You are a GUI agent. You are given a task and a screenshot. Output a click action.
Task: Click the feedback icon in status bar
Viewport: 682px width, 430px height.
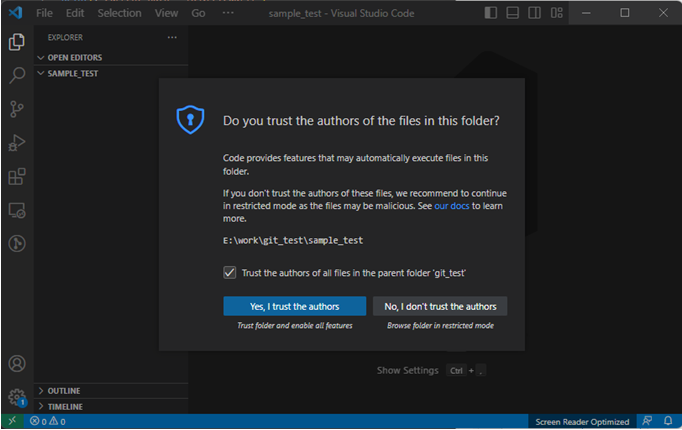(x=647, y=421)
